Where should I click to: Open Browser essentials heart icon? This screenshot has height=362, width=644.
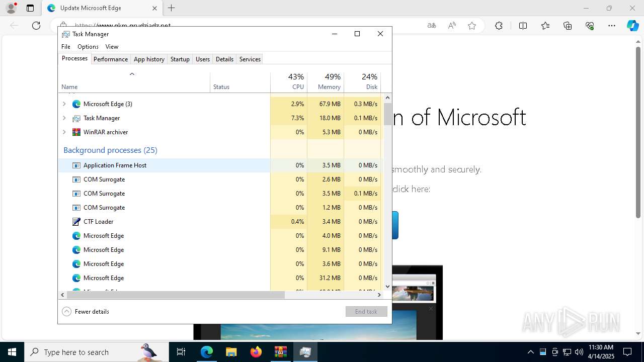pos(590,26)
